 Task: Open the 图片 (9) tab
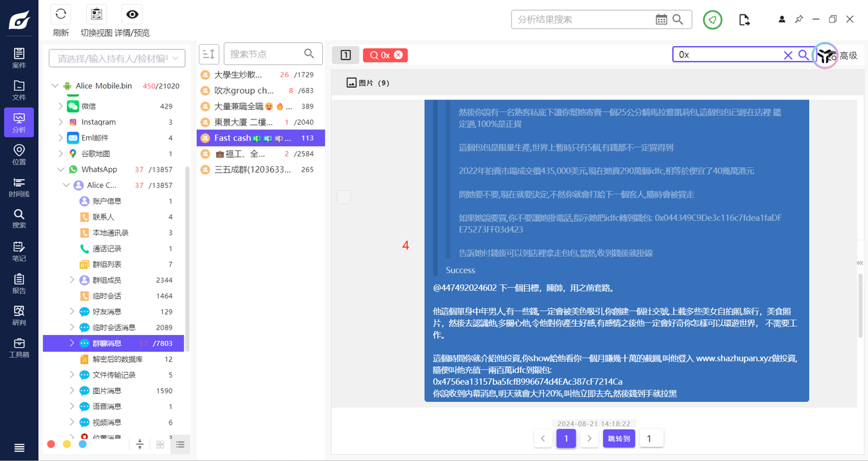coord(368,83)
